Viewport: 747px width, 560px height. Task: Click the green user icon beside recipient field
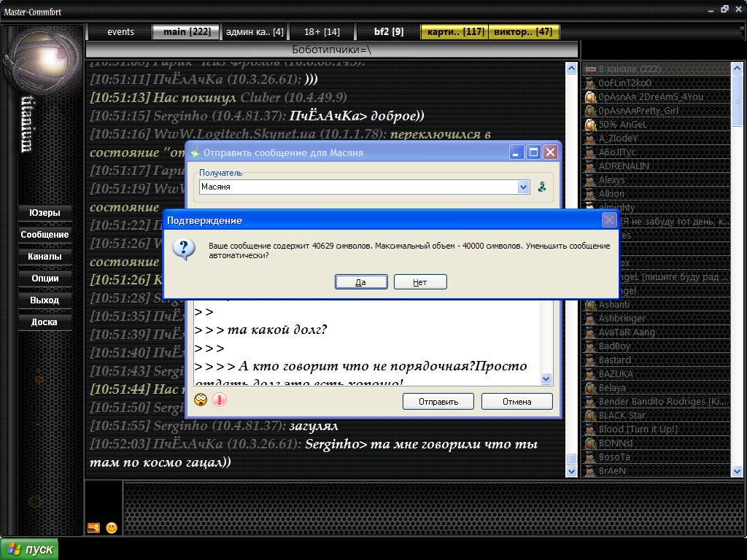tap(542, 187)
